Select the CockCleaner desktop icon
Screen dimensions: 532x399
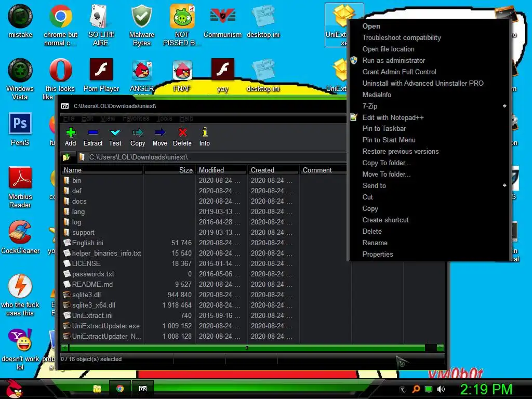click(20, 237)
